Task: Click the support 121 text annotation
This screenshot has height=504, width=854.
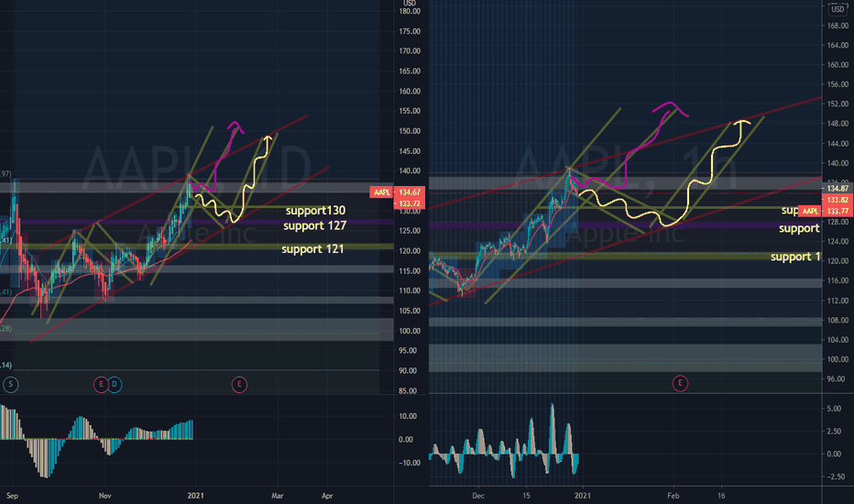Action: pyautogui.click(x=312, y=249)
